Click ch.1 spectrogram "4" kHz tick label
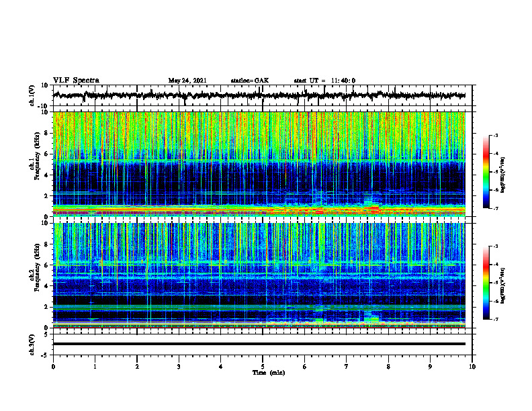Screen dimensions: 532x411 [46, 175]
